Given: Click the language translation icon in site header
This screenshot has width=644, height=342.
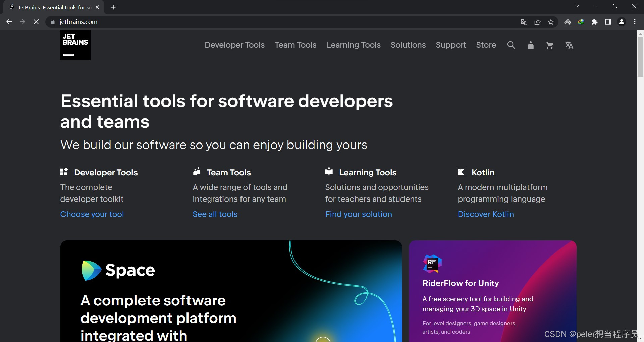Looking at the screenshot, I should click(569, 45).
